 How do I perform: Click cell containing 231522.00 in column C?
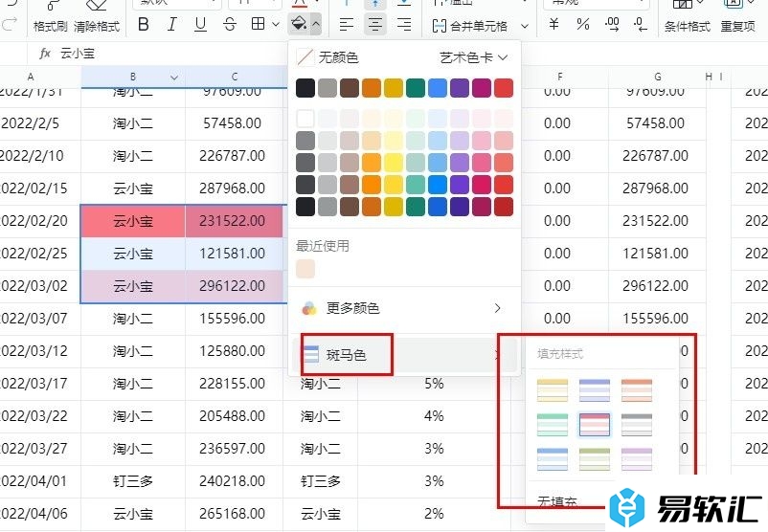click(234, 221)
